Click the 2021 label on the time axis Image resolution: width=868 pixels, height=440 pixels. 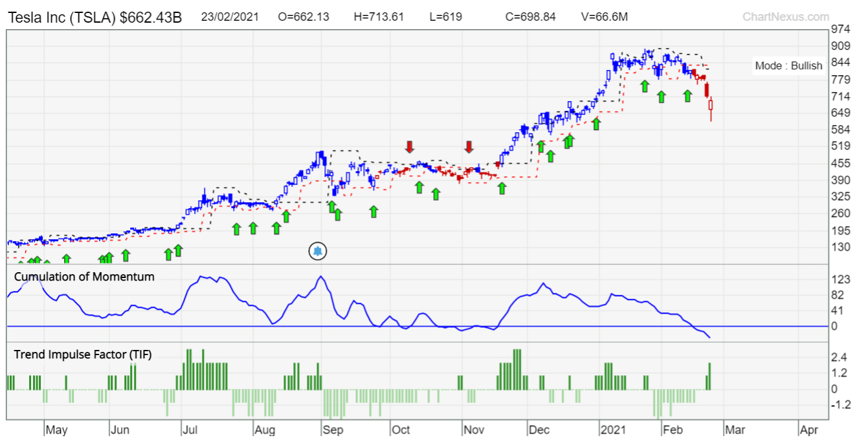[612, 430]
